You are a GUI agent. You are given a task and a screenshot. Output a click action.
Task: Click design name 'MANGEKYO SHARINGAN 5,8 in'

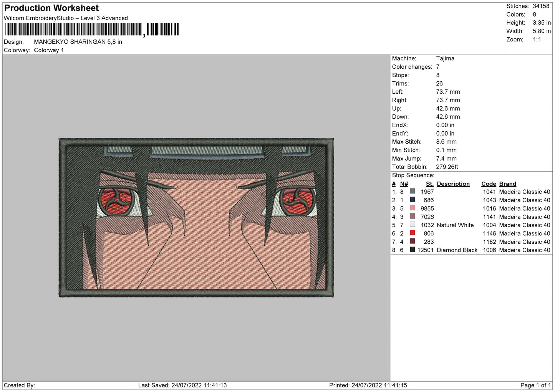78,42
